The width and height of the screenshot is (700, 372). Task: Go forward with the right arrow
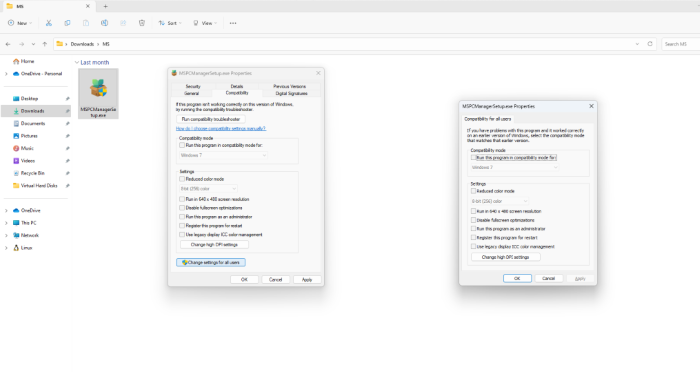21,44
